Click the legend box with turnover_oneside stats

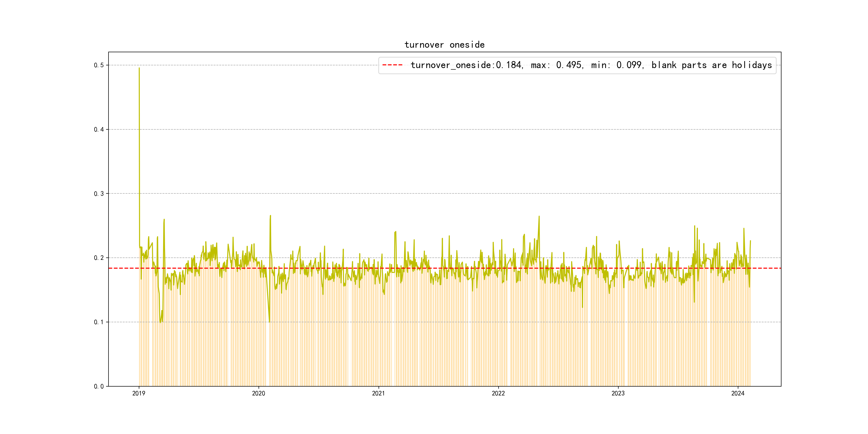[577, 65]
